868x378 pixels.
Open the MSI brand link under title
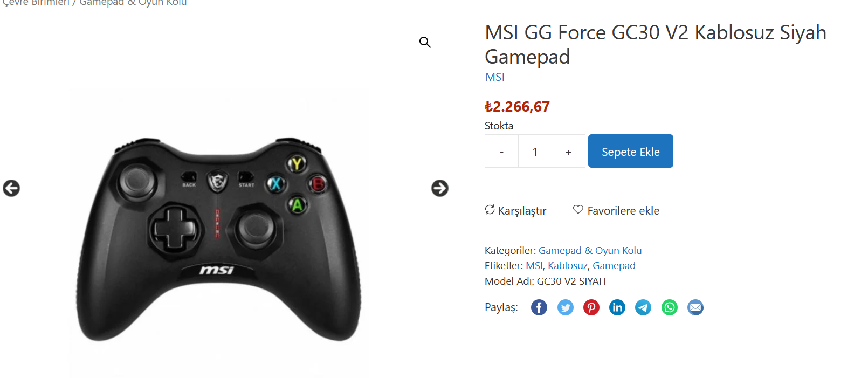tap(495, 77)
